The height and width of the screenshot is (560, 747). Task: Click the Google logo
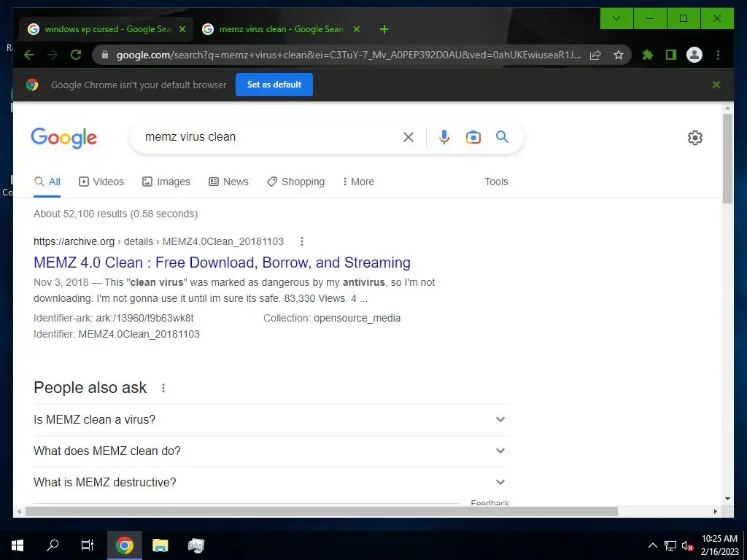pos(64,138)
